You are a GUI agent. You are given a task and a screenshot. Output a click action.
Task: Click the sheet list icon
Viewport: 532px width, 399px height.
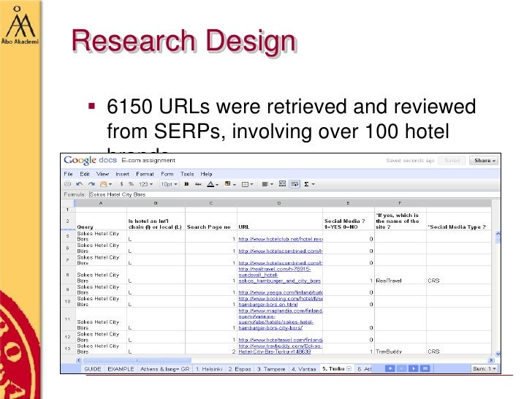tap(425, 368)
